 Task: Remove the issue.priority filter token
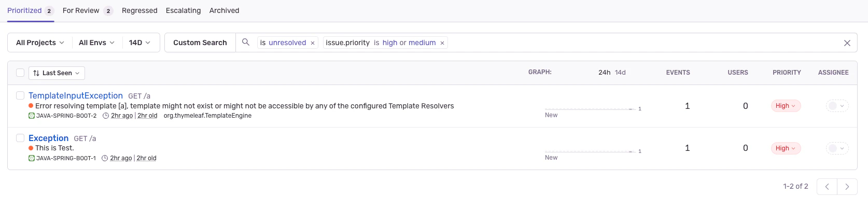pyautogui.click(x=442, y=43)
